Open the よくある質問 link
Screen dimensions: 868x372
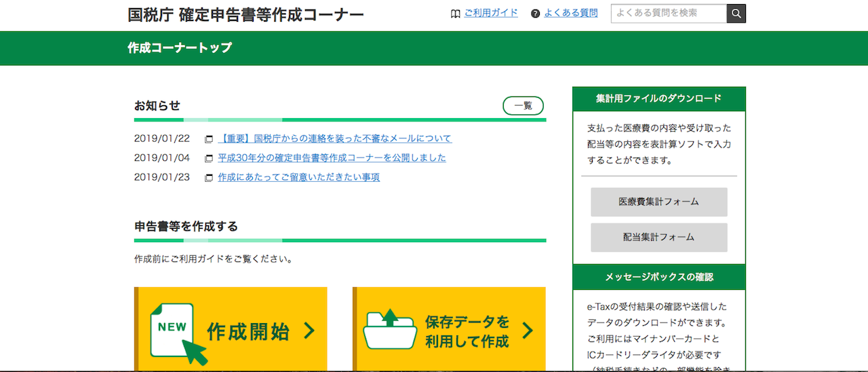[570, 13]
